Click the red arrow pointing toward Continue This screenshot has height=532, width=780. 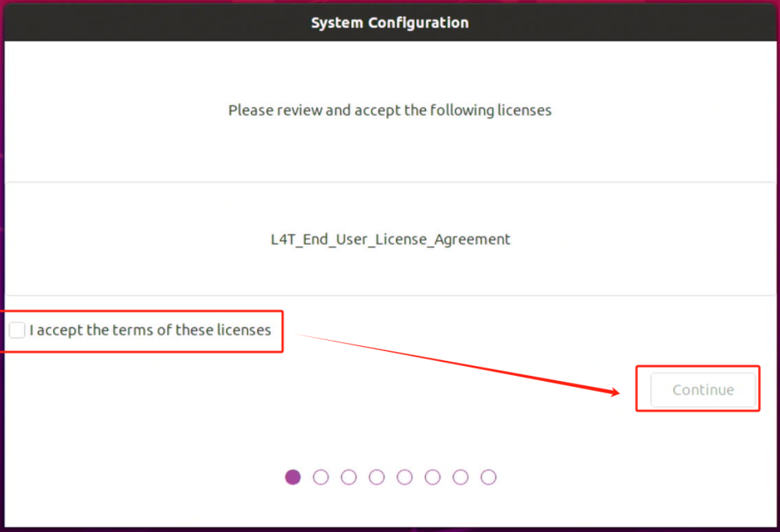(x=453, y=363)
